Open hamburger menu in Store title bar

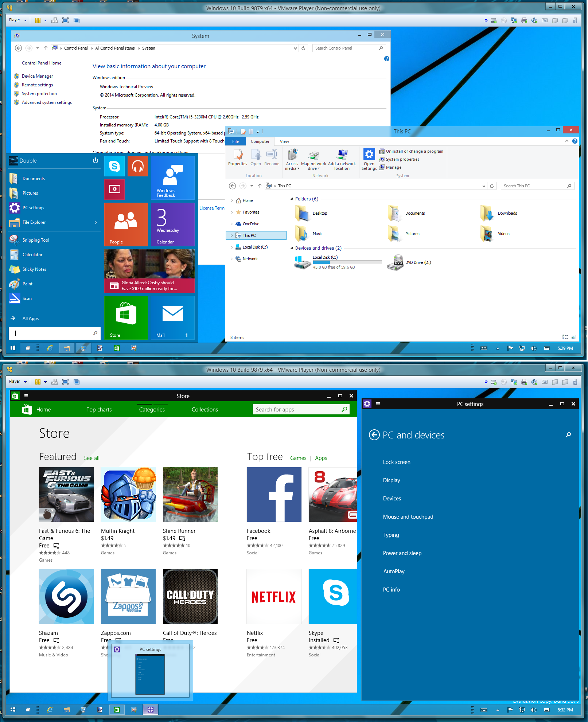click(x=26, y=396)
